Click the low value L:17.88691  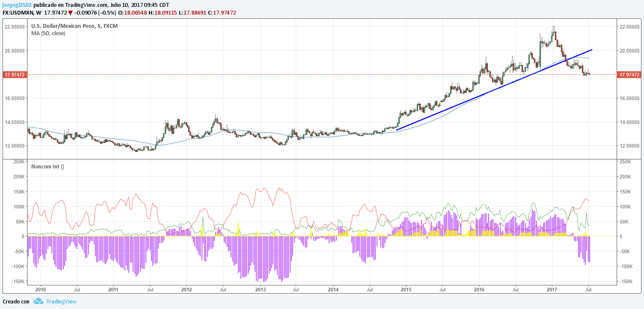(x=193, y=12)
